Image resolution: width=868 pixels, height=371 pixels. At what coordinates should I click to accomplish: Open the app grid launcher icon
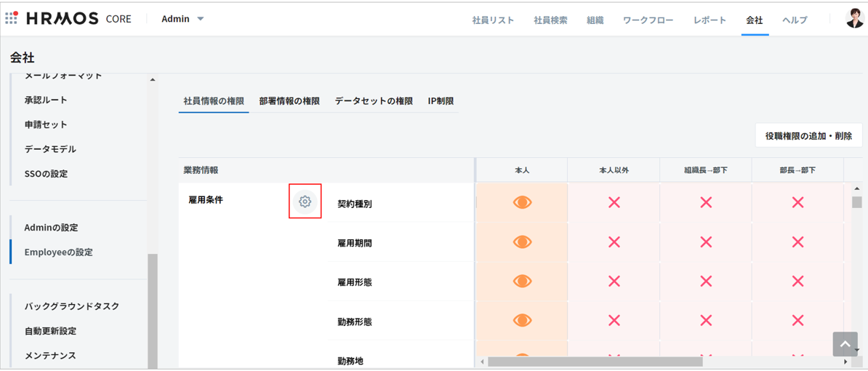point(11,18)
